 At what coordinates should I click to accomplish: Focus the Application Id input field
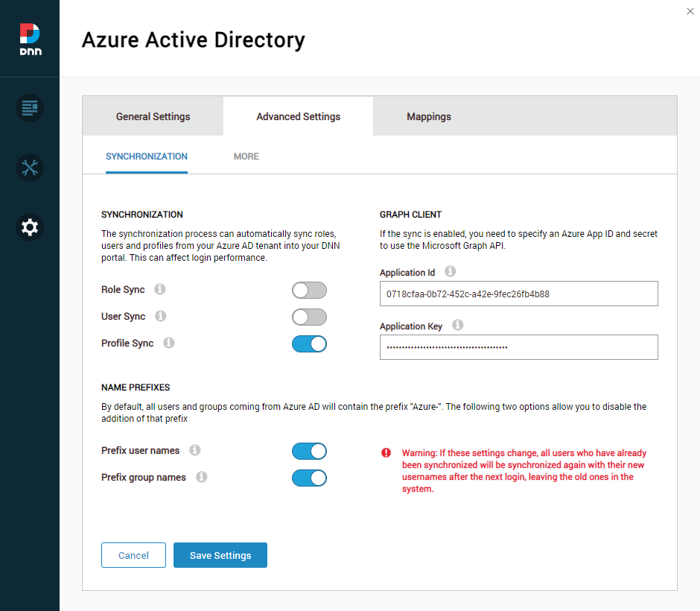519,294
